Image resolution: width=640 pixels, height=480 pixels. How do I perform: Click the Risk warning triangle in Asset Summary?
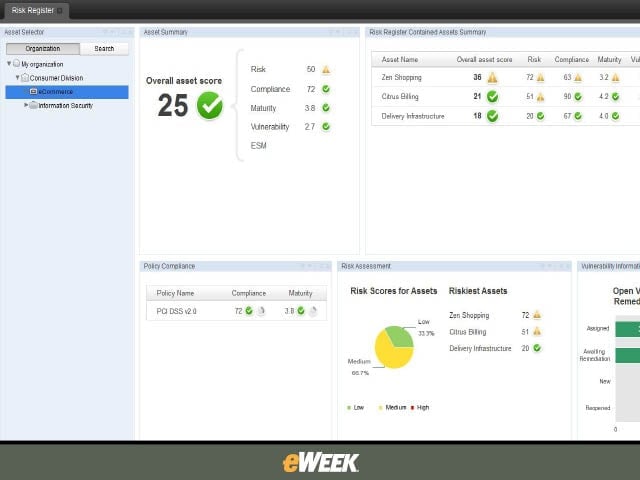click(326, 69)
